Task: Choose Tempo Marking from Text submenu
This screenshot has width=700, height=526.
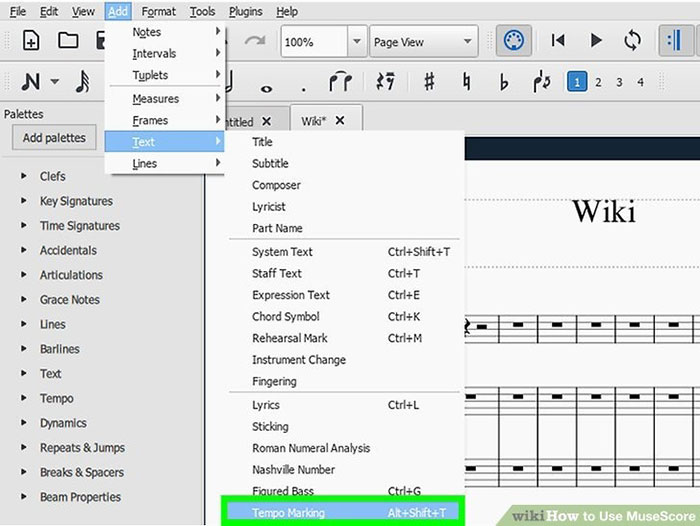Action: (x=288, y=513)
